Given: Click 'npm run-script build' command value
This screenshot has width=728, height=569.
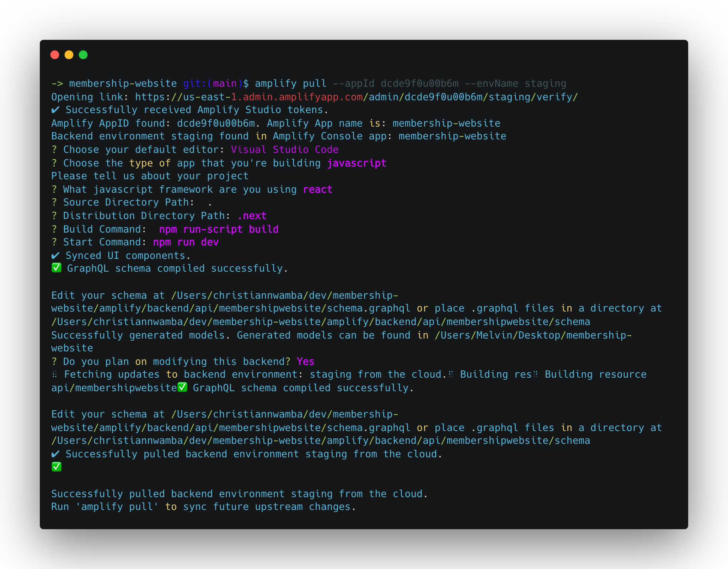Looking at the screenshot, I should [219, 229].
